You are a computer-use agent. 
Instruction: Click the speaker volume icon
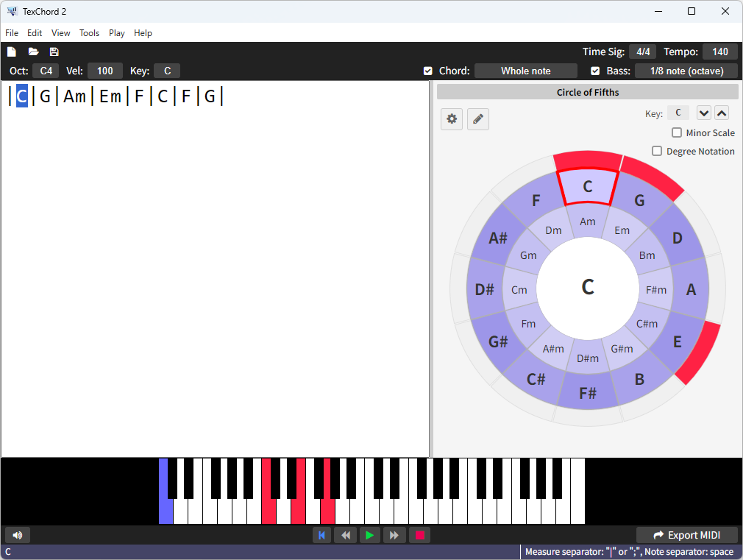18,535
